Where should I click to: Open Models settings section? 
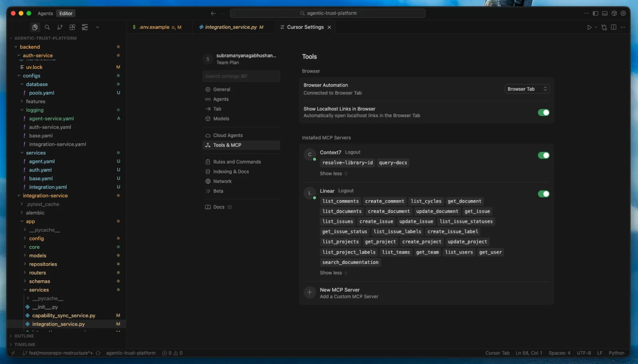pos(241,119)
